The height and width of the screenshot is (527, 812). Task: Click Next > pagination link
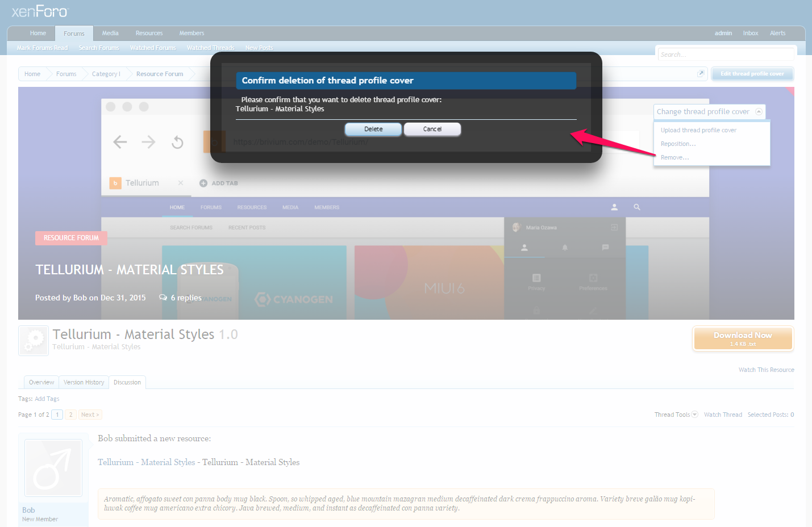pos(90,415)
